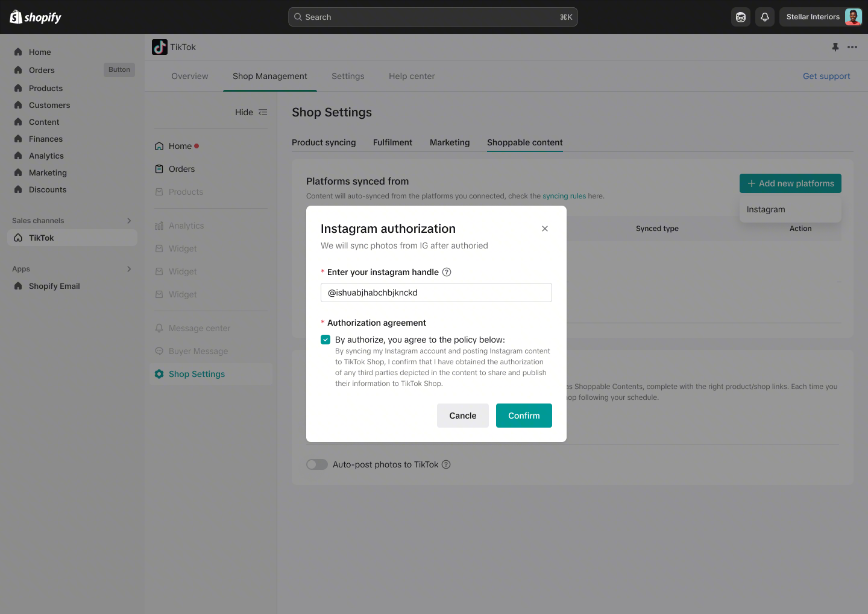This screenshot has height=614, width=868.
Task: Open the Get support link
Action: 826,76
